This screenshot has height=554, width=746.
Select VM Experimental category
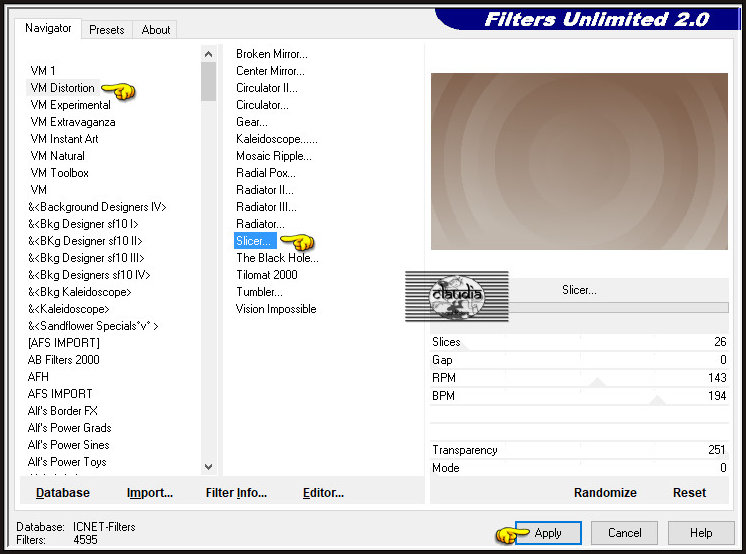(x=70, y=105)
